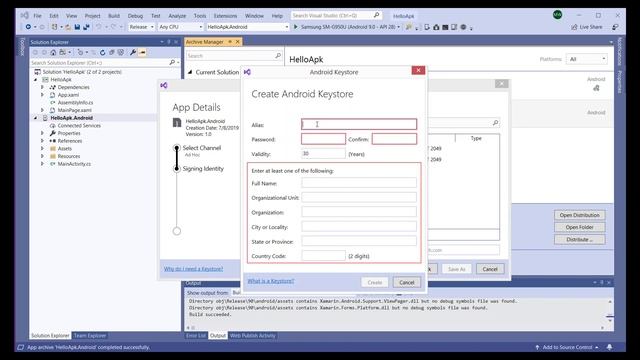Screen dimensions: 640x360
Task: Click the Organization input field
Action: click(359, 212)
